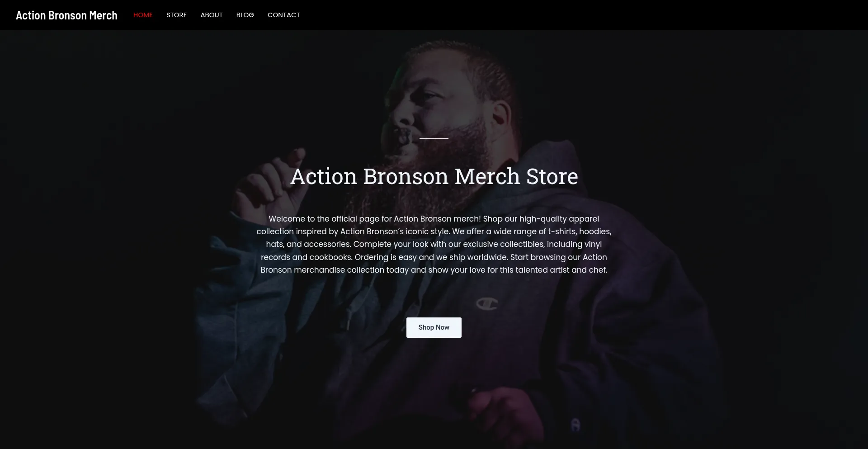Click the Champion logo on the hoodie
This screenshot has width=868, height=449.
[x=487, y=303]
